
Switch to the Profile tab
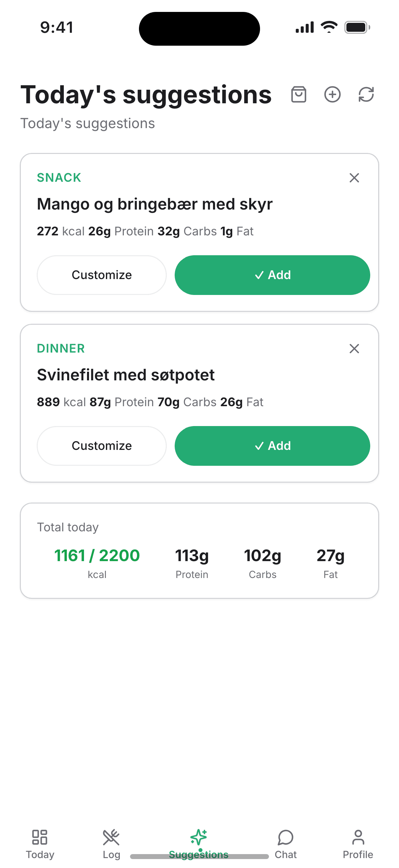[x=358, y=844]
